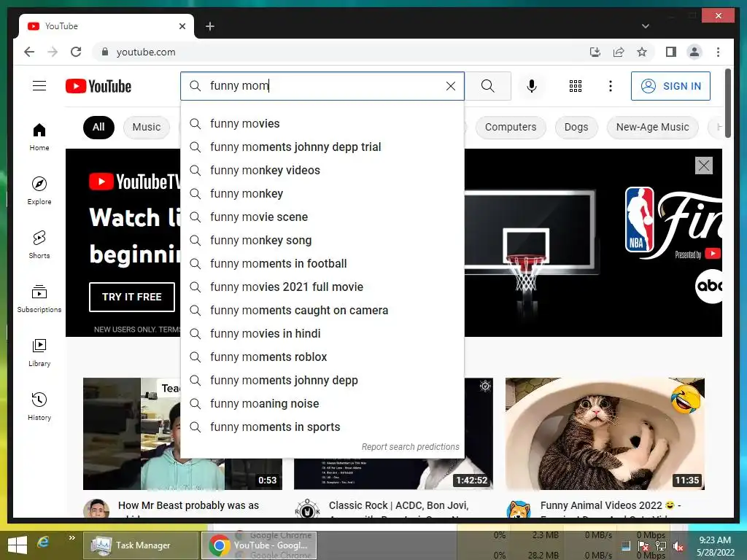Click in the search field with 'funny mom'
Viewport: 747px width, 560px height.
coord(324,86)
